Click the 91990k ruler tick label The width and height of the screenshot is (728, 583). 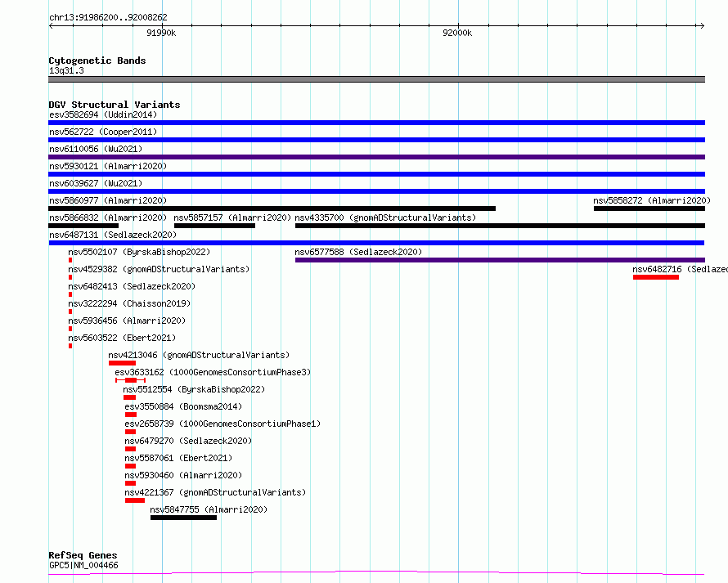[161, 33]
